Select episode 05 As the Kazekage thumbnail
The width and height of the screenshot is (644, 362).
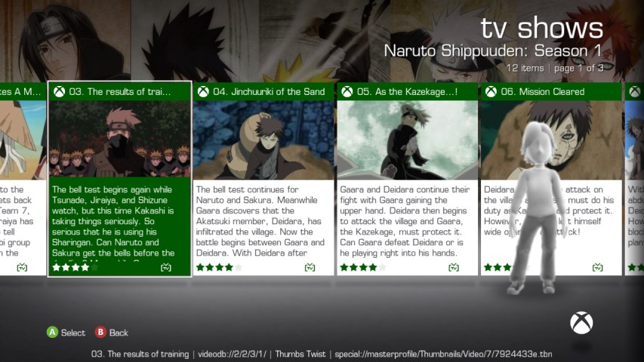point(408,140)
